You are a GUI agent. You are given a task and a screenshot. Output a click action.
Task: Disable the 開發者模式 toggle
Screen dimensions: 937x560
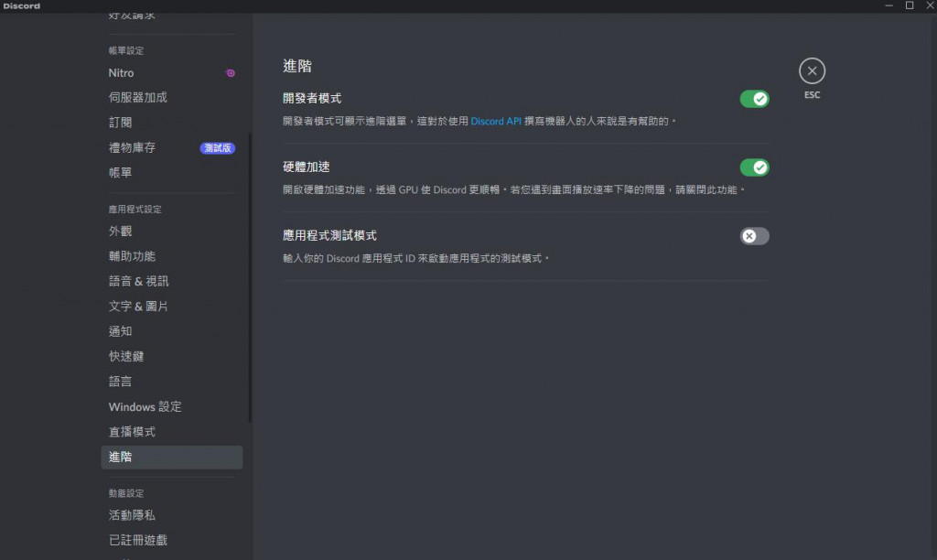pos(754,99)
